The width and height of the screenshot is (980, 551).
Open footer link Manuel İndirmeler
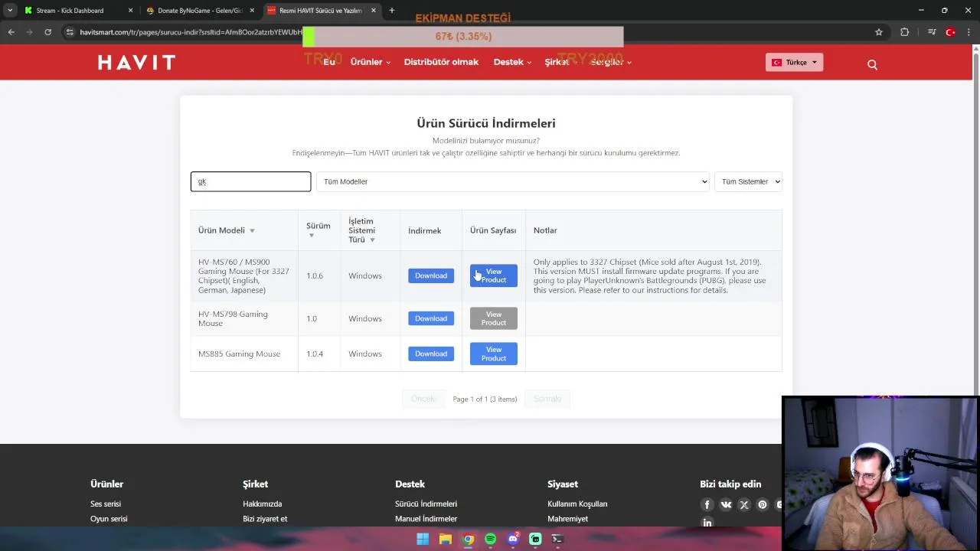(x=426, y=519)
